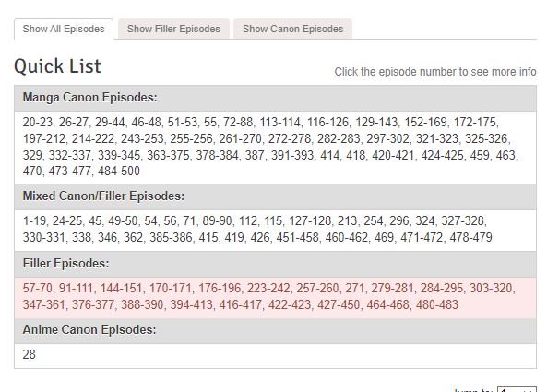Click filler episode range 394-413
This screenshot has width=559, height=392.
pos(192,304)
